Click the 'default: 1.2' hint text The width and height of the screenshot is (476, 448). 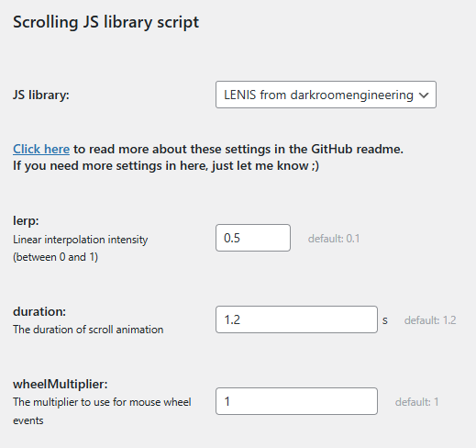pyautogui.click(x=430, y=320)
